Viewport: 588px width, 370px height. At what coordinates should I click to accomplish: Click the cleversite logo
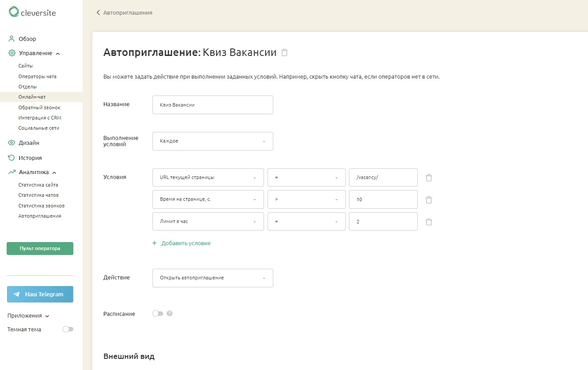(32, 12)
